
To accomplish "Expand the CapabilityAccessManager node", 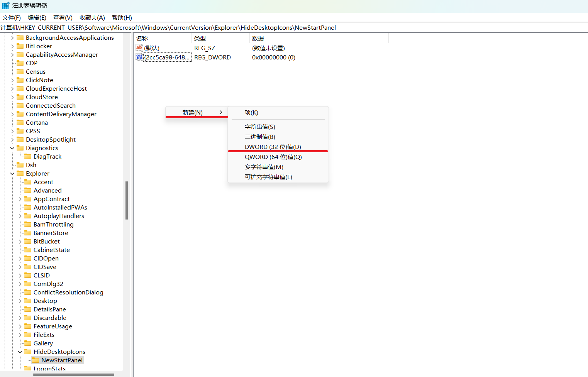I will point(12,55).
